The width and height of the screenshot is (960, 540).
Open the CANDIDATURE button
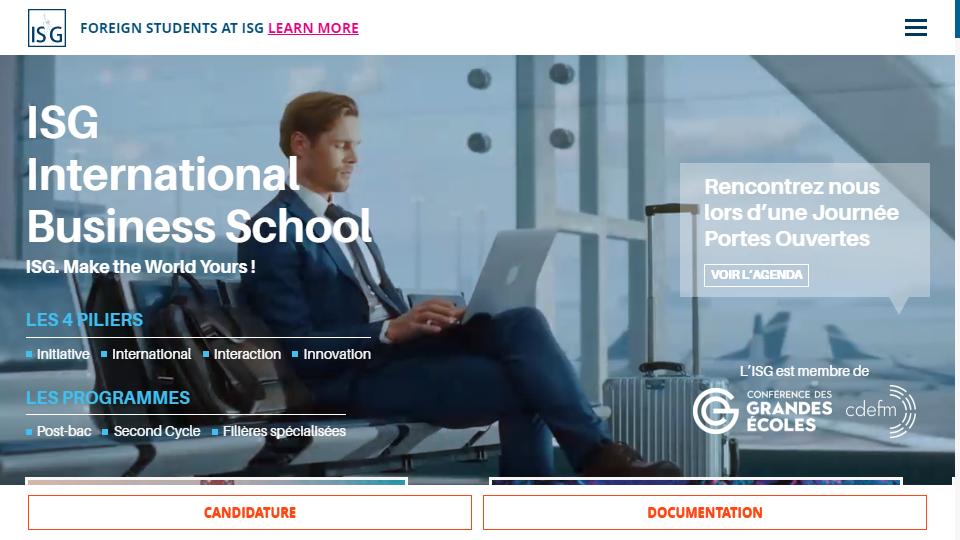pyautogui.click(x=250, y=512)
